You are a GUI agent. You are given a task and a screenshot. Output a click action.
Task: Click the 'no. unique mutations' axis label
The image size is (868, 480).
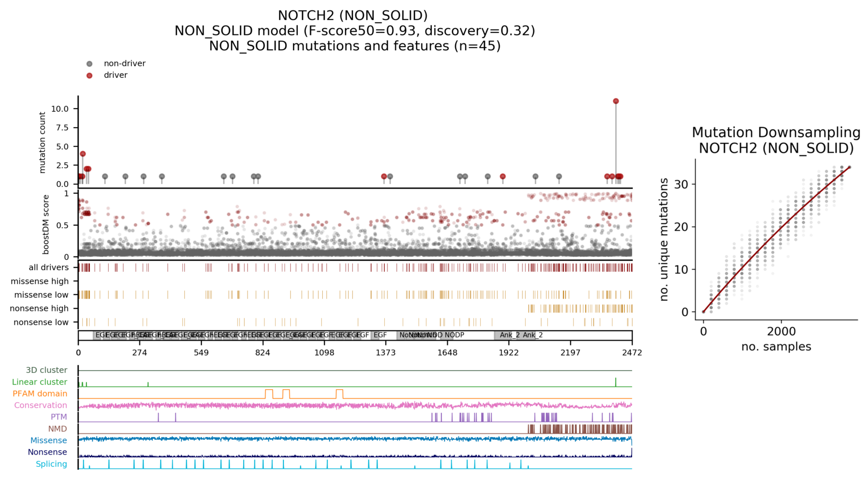(664, 239)
